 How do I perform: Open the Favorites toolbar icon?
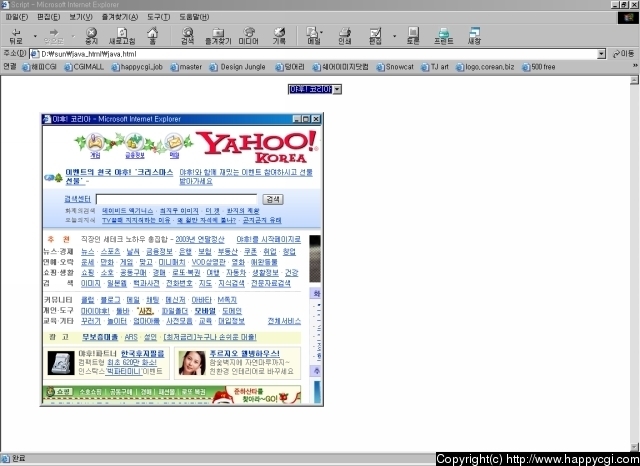[218, 36]
